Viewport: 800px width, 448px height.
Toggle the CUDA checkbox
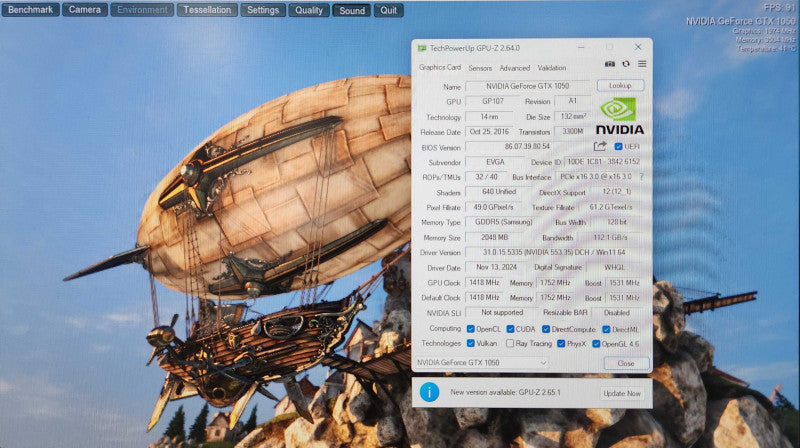tap(510, 329)
